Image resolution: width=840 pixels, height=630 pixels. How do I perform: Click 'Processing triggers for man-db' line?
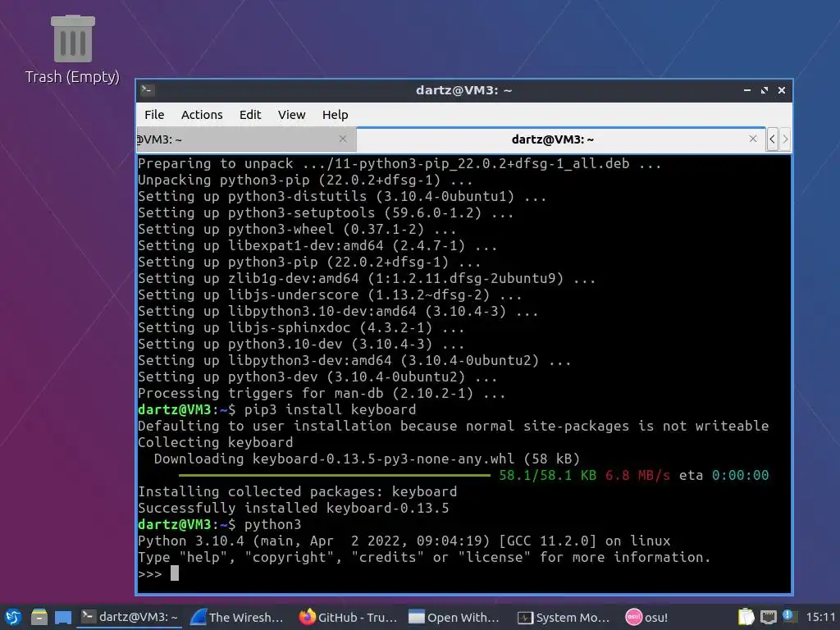[322, 393]
